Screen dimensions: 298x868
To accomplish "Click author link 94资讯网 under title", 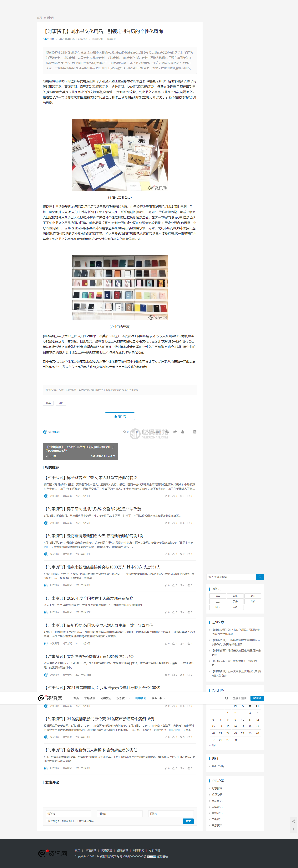I will coord(48,39).
